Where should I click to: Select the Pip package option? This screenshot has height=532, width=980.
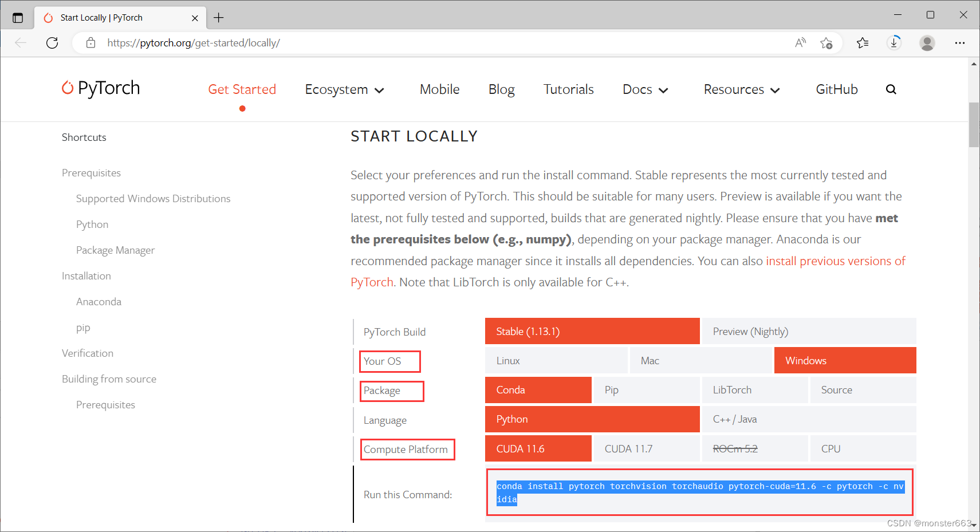[646, 389]
